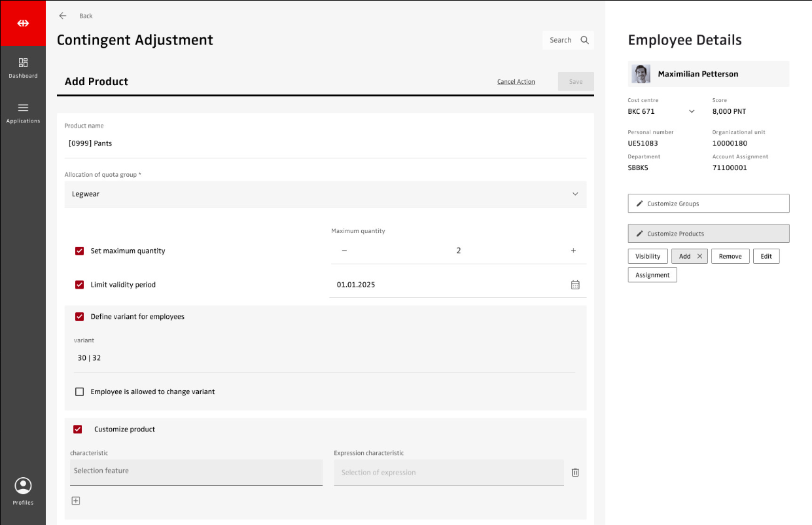Increase maximum quantity with the plus stepper

(x=573, y=251)
